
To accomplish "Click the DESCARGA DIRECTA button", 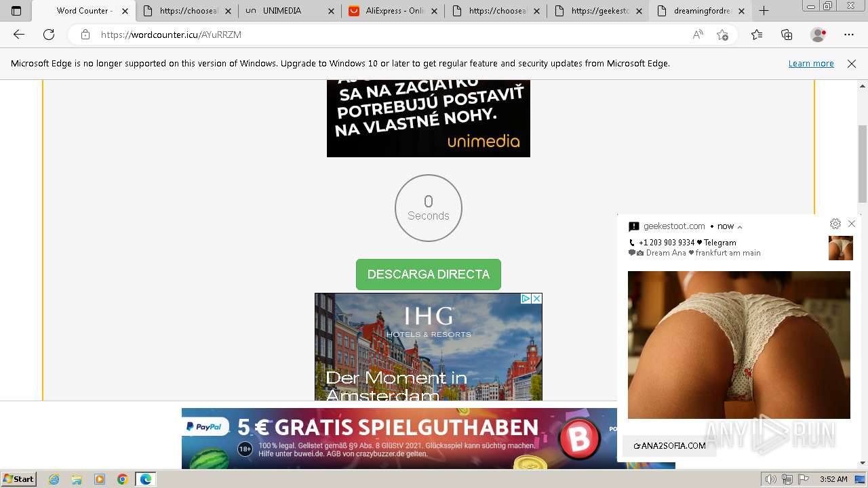I will click(x=429, y=274).
